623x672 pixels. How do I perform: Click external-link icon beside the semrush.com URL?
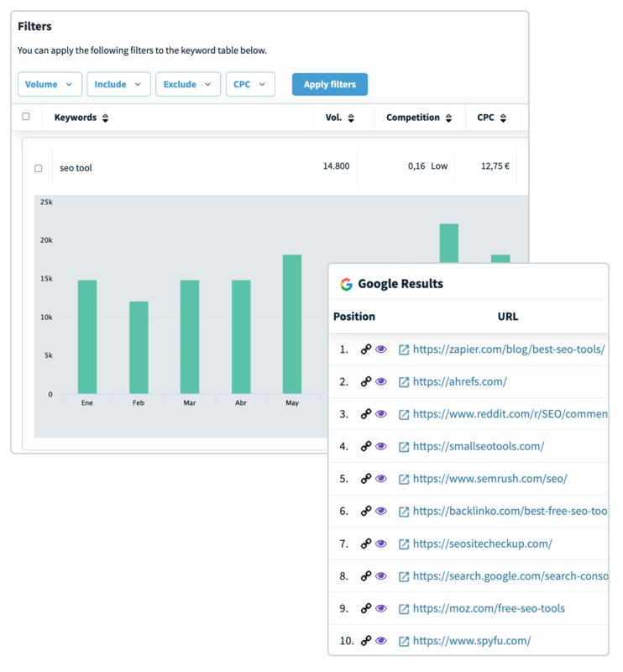[404, 479]
